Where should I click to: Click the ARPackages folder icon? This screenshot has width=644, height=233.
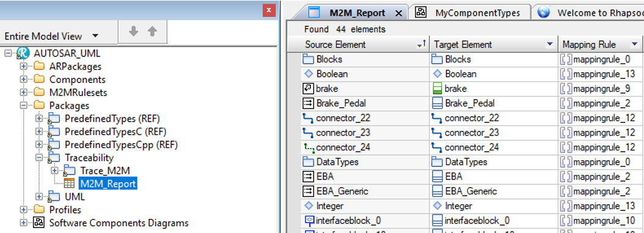click(39, 66)
